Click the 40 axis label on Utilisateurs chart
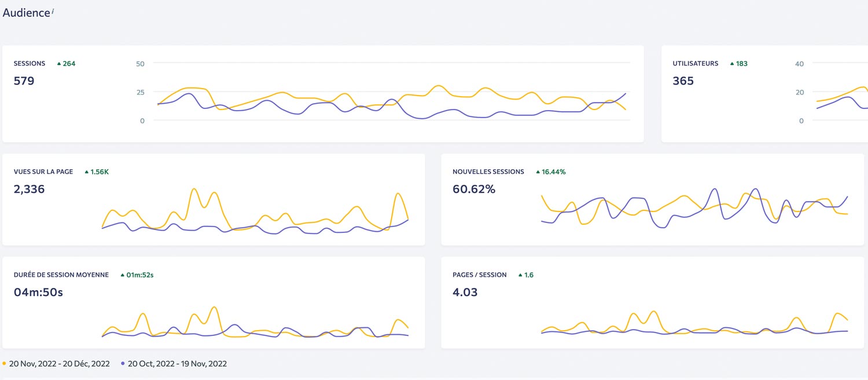868x380 pixels. [x=800, y=64]
